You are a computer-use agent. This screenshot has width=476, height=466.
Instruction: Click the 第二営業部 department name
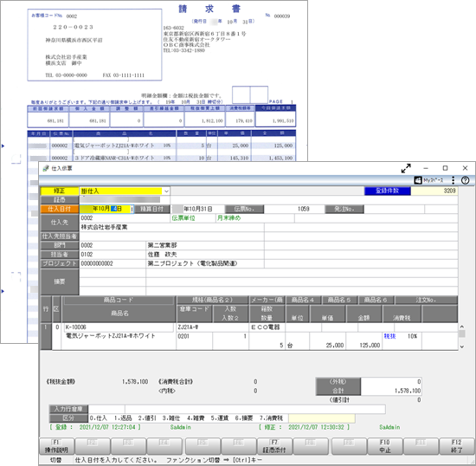(163, 245)
